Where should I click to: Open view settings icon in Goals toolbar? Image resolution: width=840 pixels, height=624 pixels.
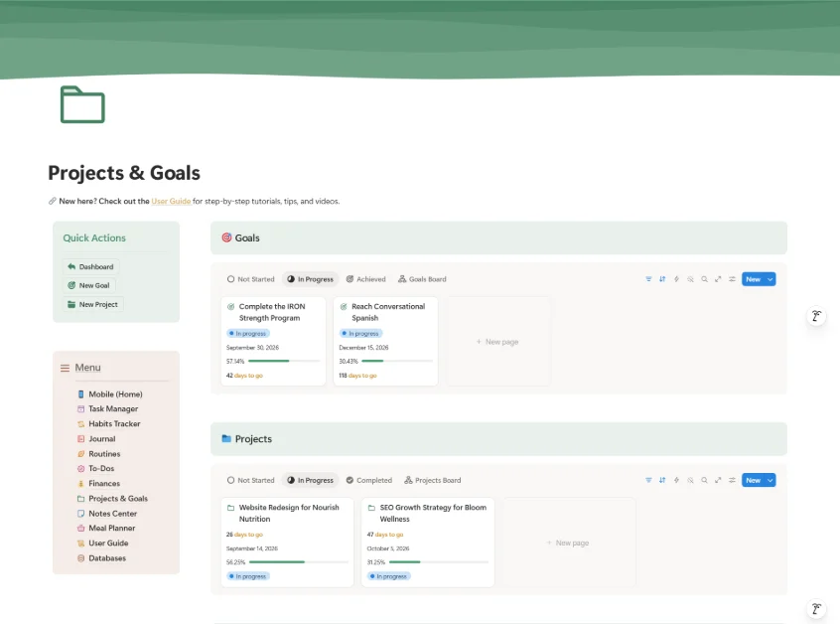732,279
